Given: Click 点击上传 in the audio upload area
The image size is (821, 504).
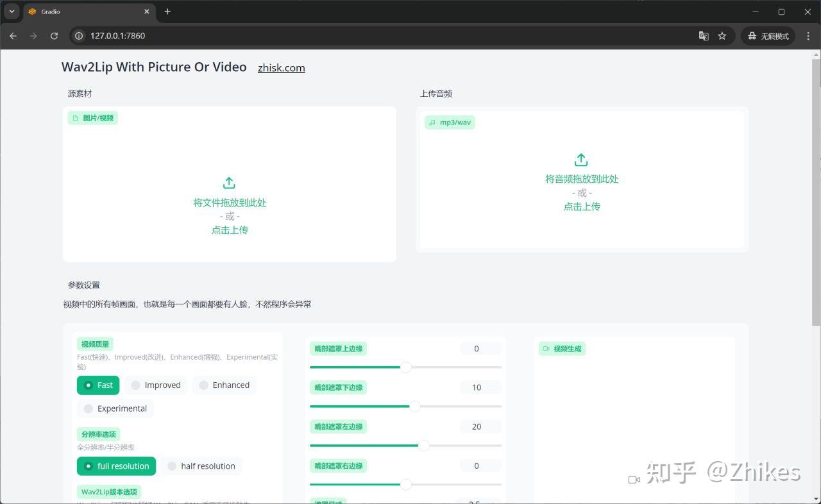Looking at the screenshot, I should point(582,206).
